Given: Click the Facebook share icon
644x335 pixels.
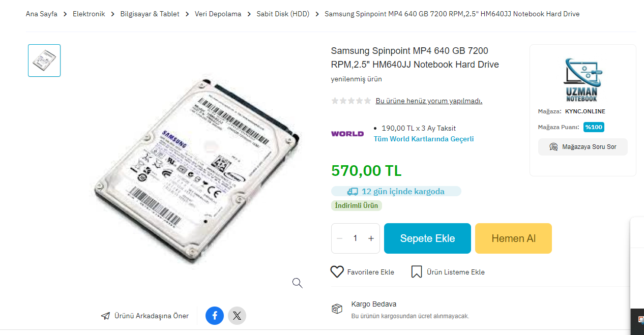Looking at the screenshot, I should 215,316.
